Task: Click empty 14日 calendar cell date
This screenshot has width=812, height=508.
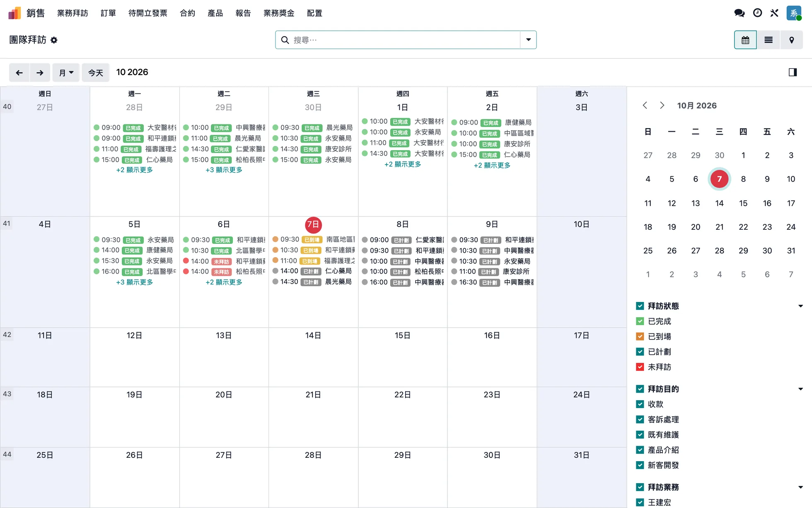Action: (x=313, y=335)
